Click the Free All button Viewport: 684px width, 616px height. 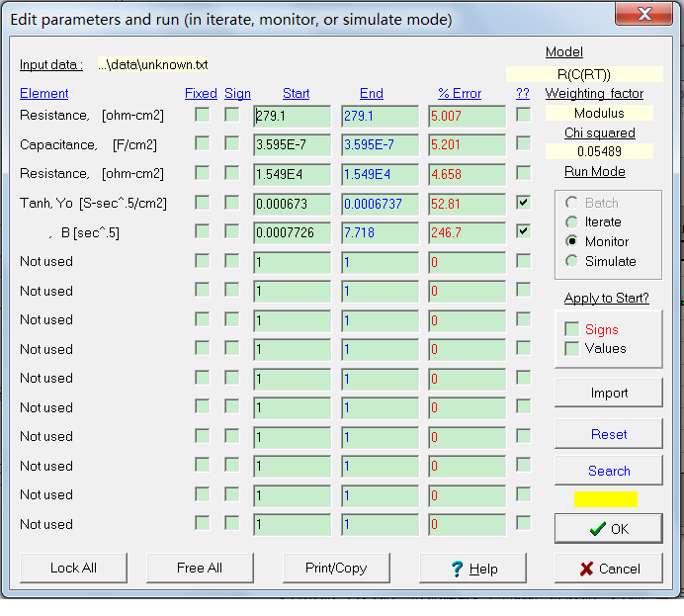200,568
